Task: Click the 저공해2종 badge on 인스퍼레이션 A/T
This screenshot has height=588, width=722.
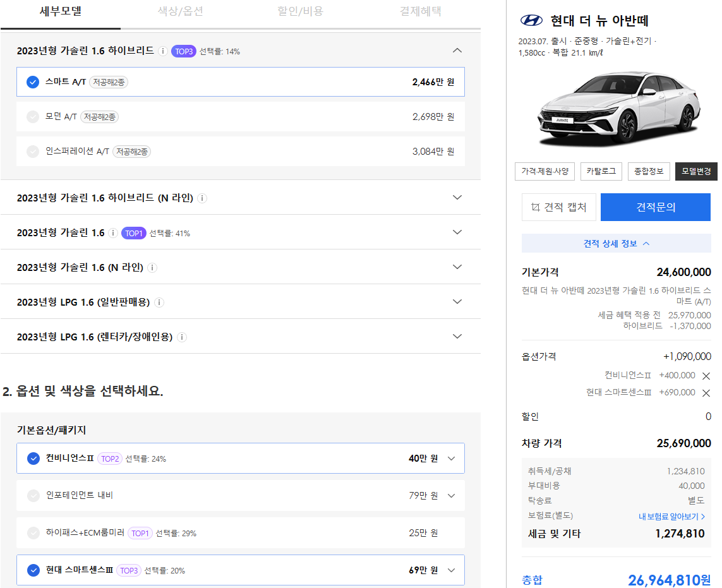Action: (x=131, y=152)
